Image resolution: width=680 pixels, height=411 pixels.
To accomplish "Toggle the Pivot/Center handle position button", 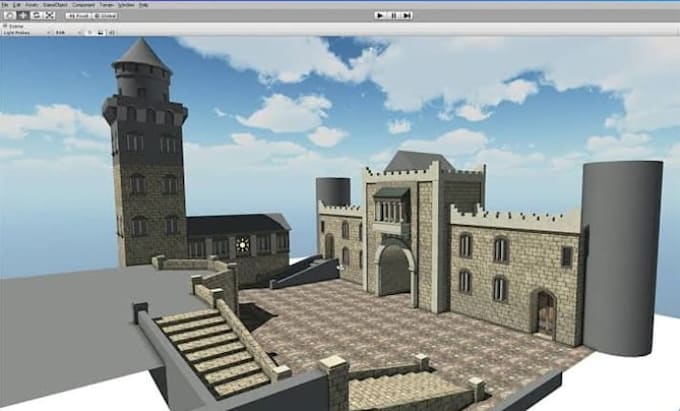I will (78, 16).
